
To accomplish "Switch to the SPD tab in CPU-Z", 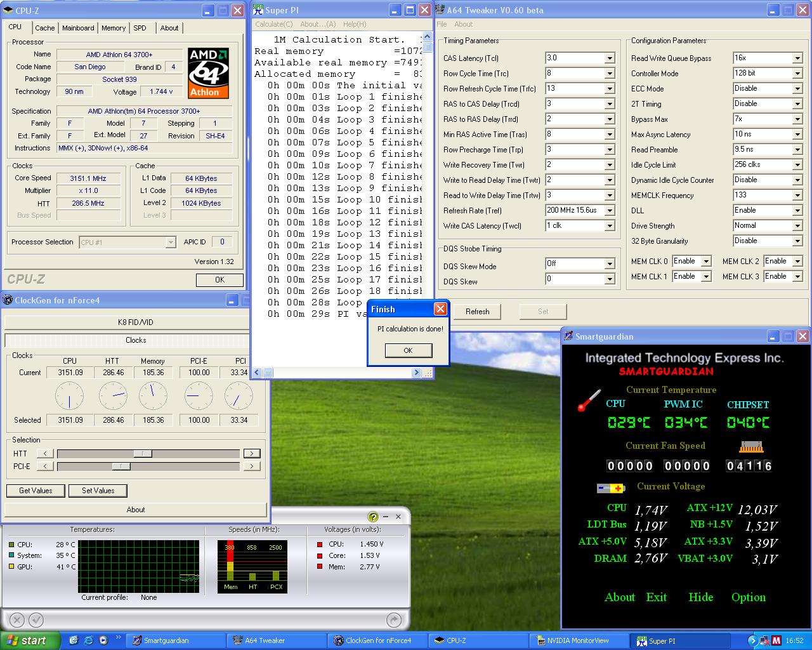I will point(140,28).
